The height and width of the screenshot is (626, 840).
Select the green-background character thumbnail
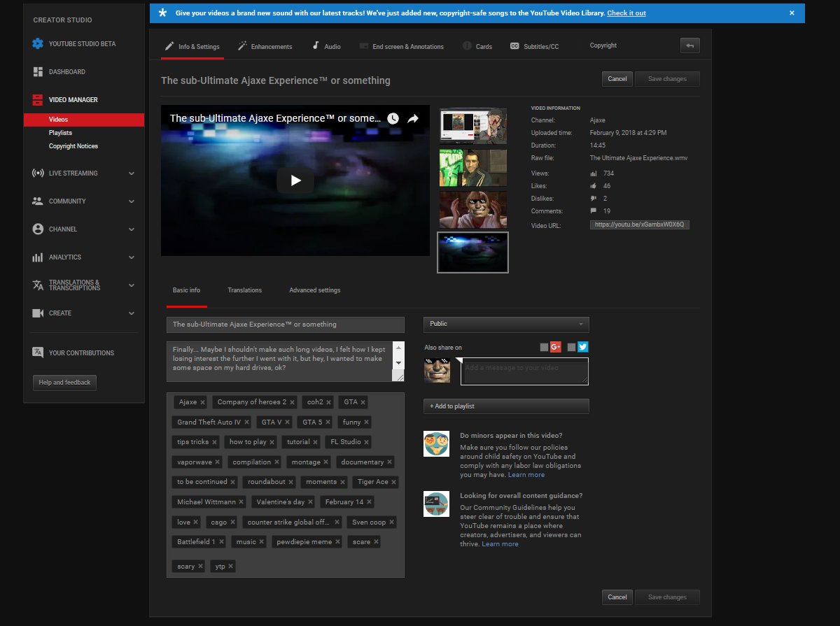pos(473,168)
